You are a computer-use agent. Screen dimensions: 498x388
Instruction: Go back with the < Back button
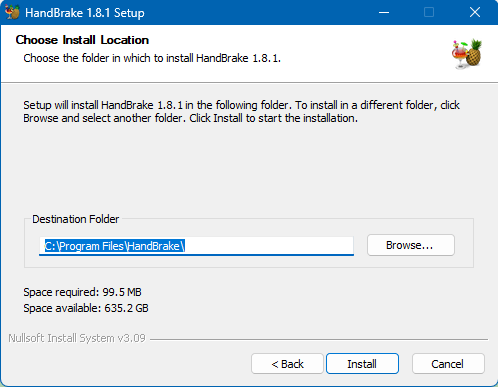pyautogui.click(x=287, y=364)
